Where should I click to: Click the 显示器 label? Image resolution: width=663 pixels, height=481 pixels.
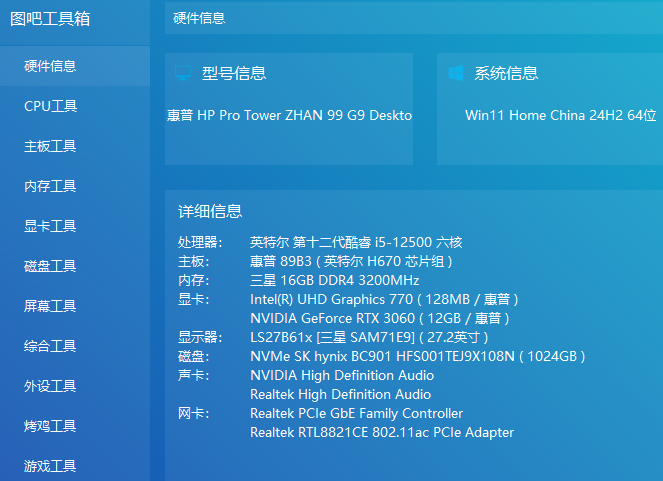tap(200, 337)
